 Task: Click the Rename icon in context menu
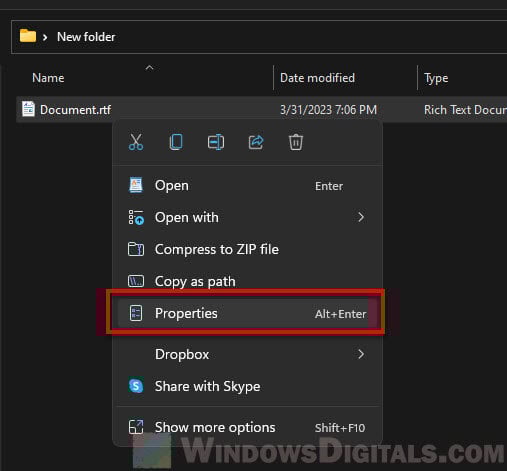click(216, 142)
